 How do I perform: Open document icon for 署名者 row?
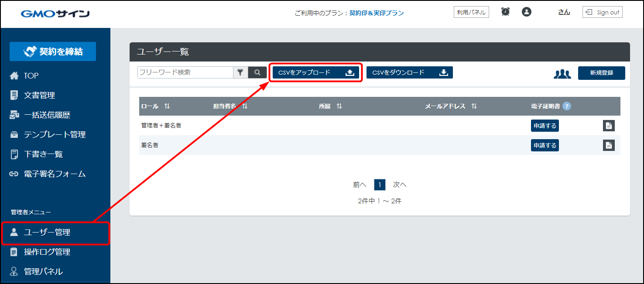pos(609,145)
